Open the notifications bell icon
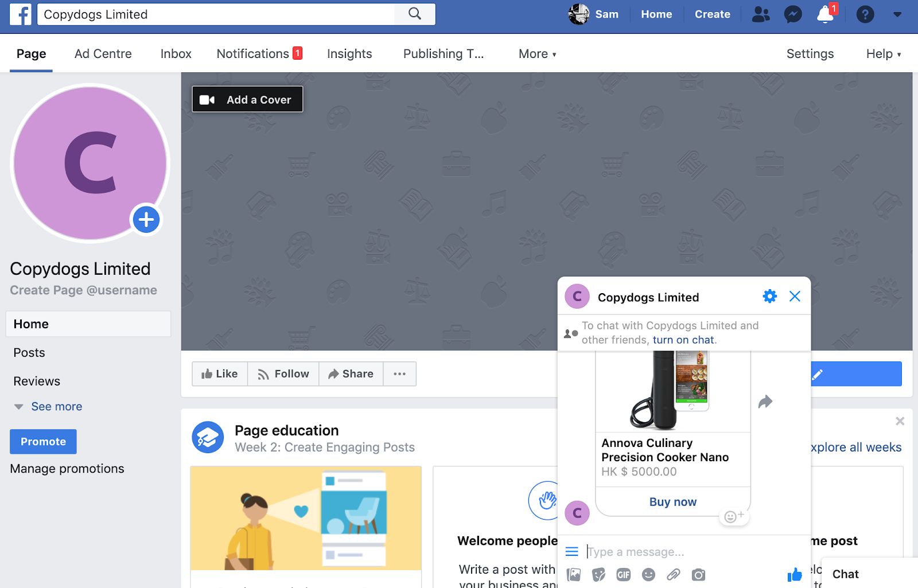This screenshot has height=588, width=918. [x=825, y=14]
